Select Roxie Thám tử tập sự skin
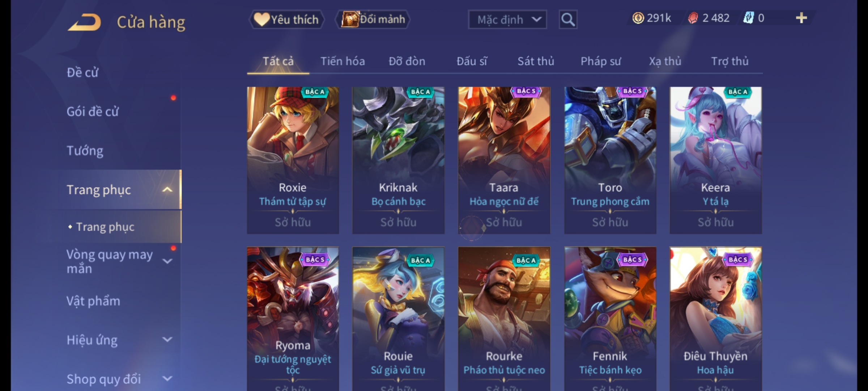868x391 pixels. (293, 160)
